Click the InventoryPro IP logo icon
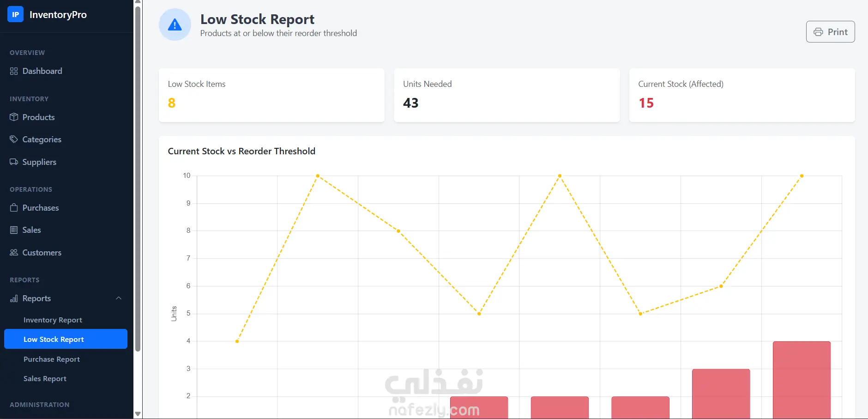This screenshot has height=419, width=868. [15, 14]
